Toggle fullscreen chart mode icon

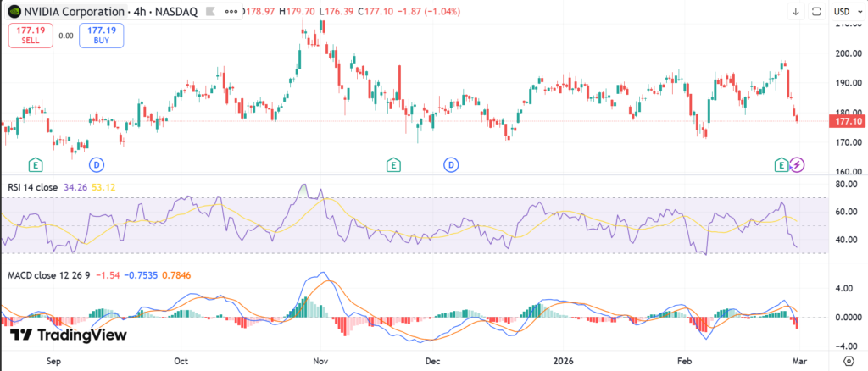[816, 11]
